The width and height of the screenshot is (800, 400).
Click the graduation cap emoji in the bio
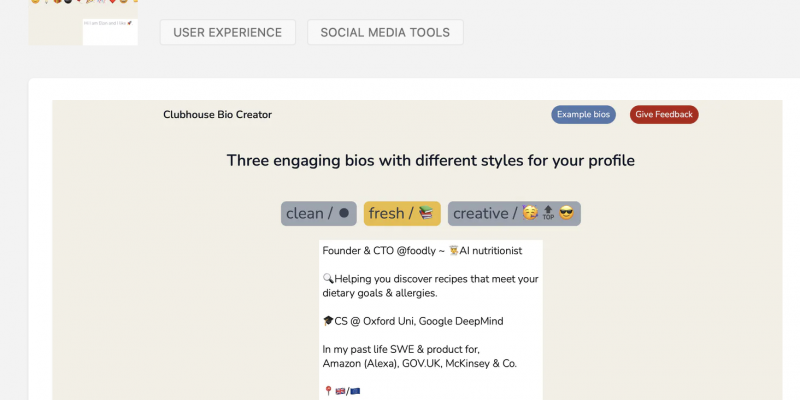[x=329, y=321]
